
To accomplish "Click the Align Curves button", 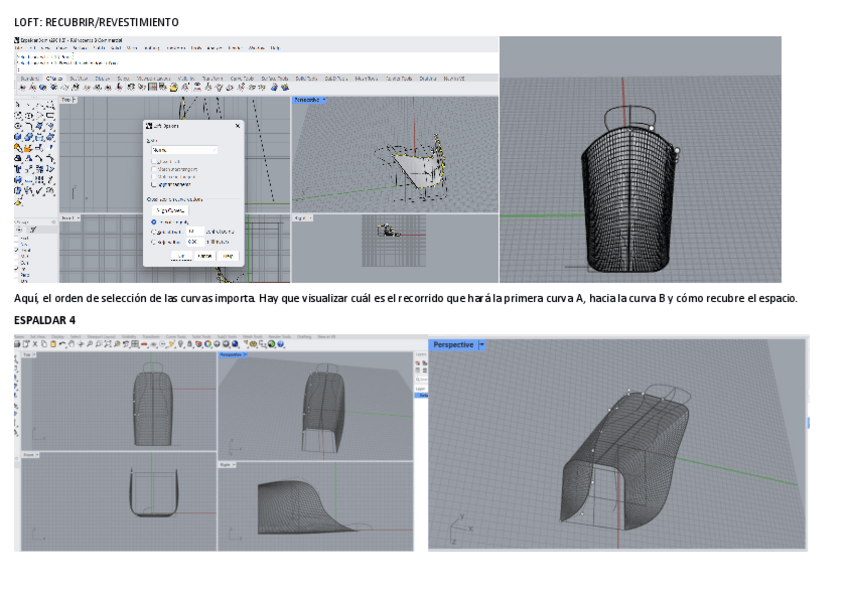I will (x=172, y=210).
